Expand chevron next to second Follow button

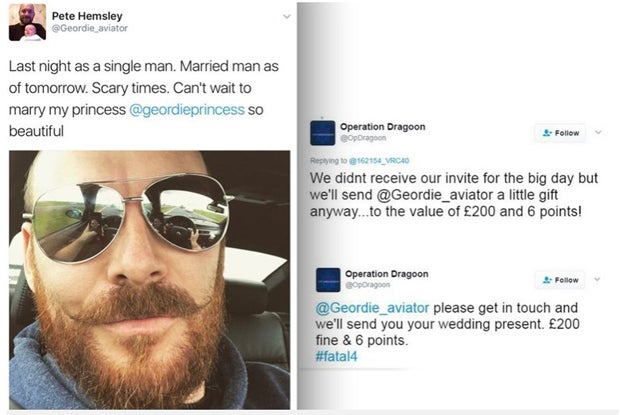[x=597, y=279]
